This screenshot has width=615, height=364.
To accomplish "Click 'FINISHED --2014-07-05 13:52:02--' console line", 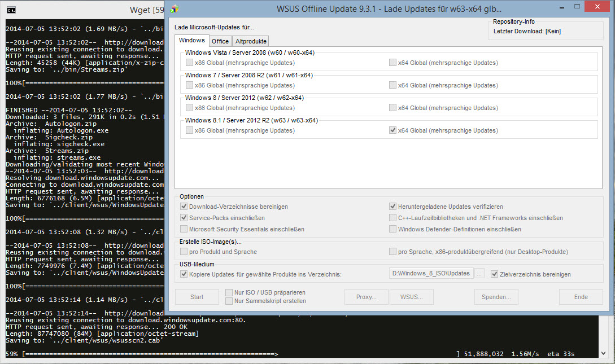I will tap(69, 110).
